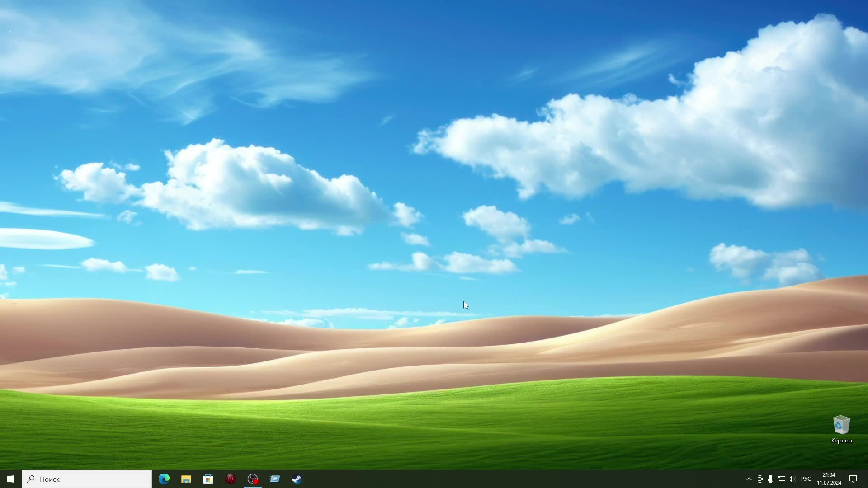Click the microphone tray icon
The image size is (868, 488).
(770, 479)
